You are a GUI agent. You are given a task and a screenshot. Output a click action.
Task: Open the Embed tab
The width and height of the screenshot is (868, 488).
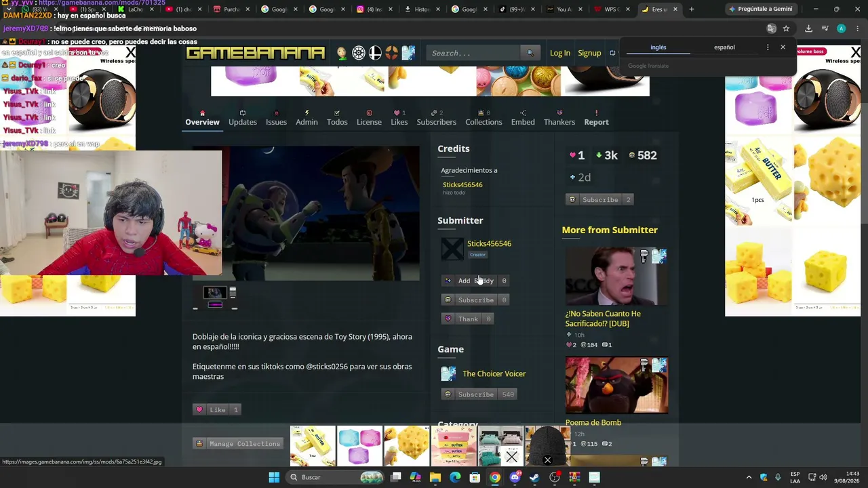pyautogui.click(x=523, y=118)
